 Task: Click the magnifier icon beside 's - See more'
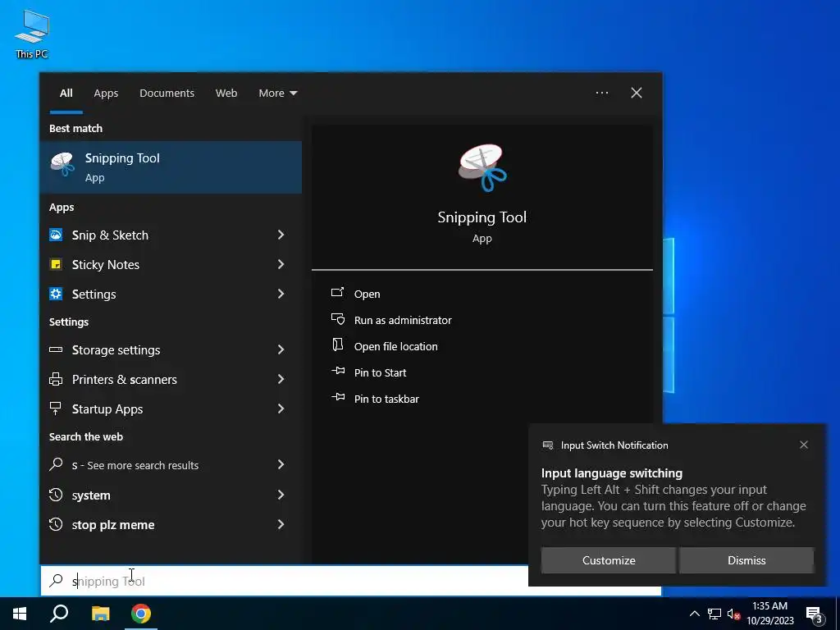(x=56, y=464)
